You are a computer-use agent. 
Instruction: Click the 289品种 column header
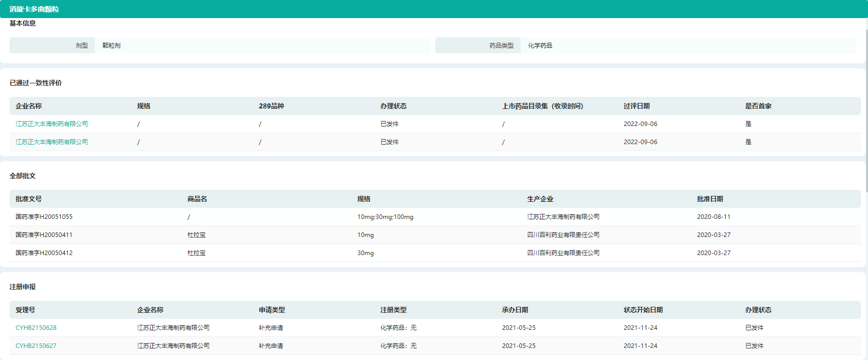(271, 106)
